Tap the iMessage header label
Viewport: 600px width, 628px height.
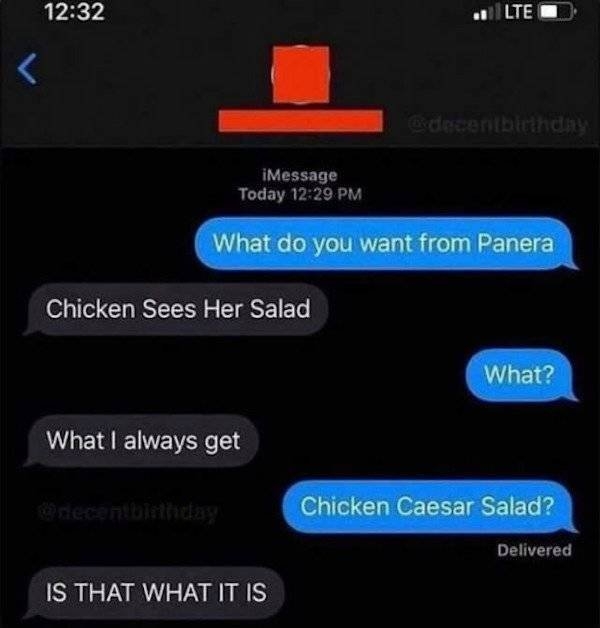300,175
